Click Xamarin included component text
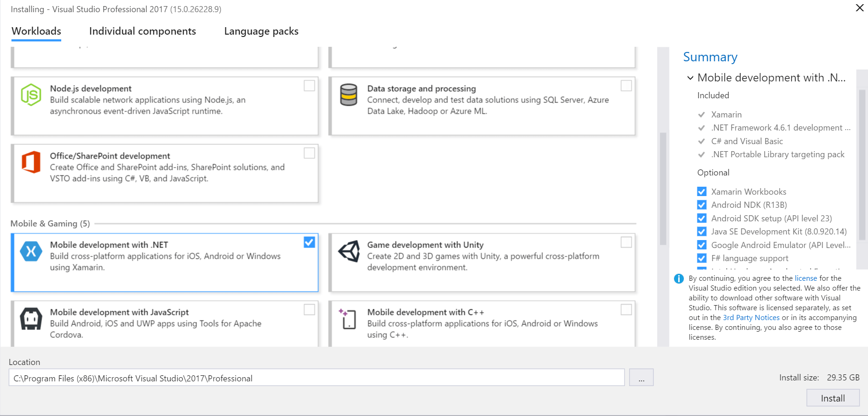 pyautogui.click(x=726, y=115)
